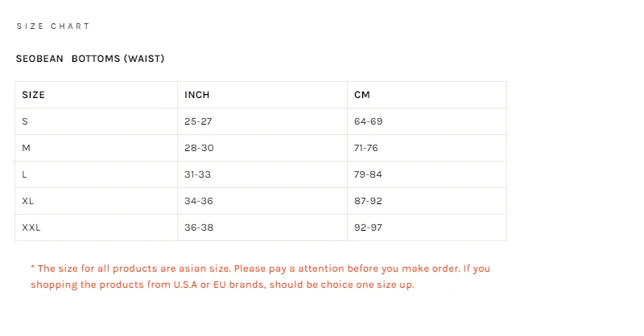
Task: Select the CM column header
Action: click(x=362, y=95)
